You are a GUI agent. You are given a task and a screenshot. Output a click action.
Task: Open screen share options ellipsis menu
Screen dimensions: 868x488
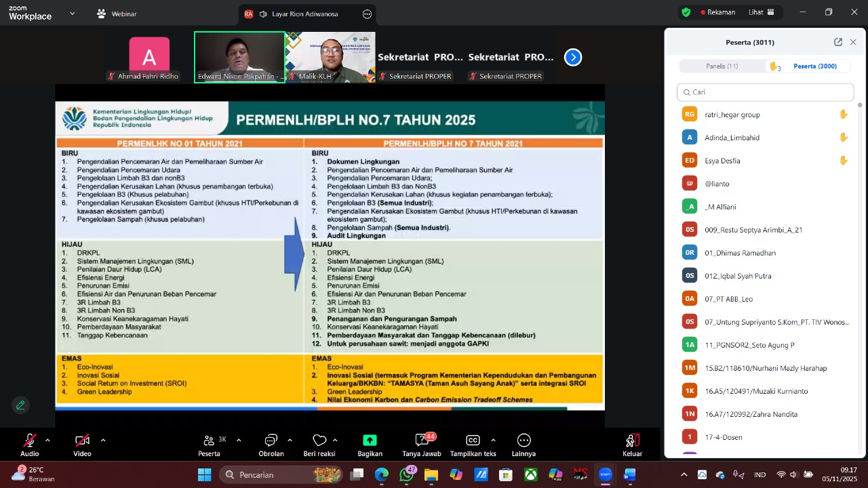click(367, 14)
